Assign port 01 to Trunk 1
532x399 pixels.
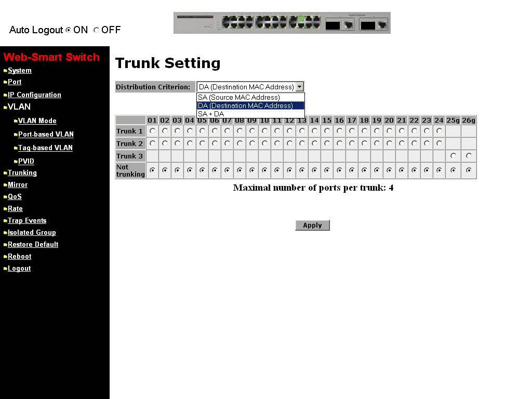[152, 131]
